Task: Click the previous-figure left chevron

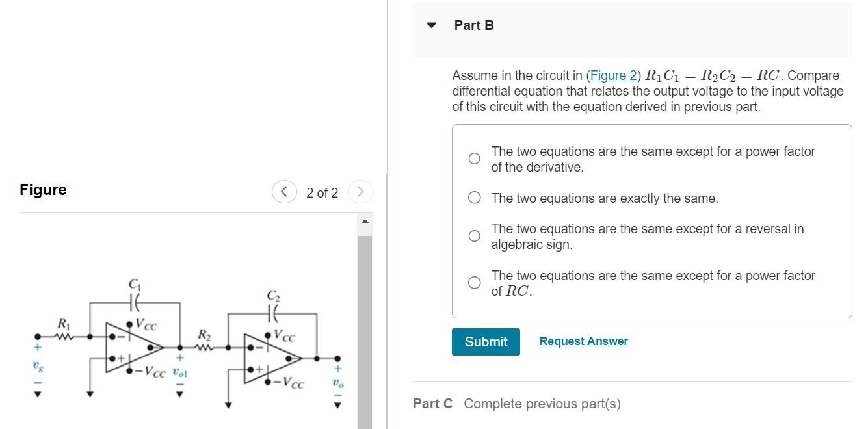Action: [x=284, y=192]
